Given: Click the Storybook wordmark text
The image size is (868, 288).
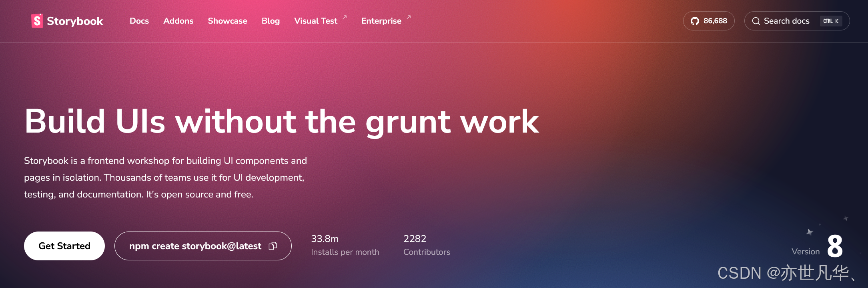Looking at the screenshot, I should [x=75, y=21].
